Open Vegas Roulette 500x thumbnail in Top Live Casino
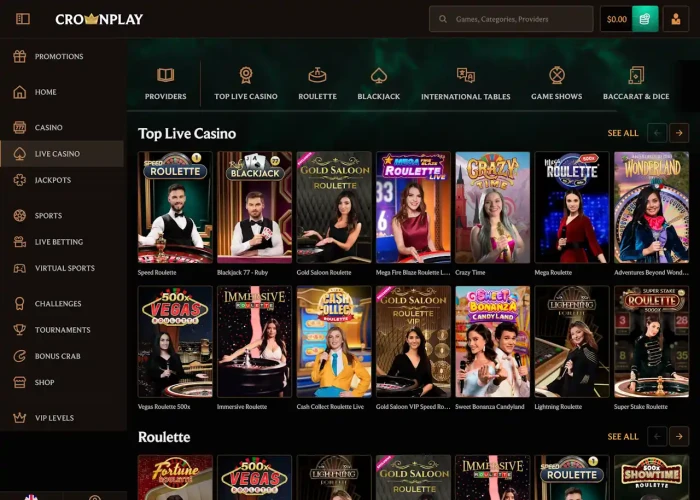The height and width of the screenshot is (500, 700). click(x=175, y=342)
